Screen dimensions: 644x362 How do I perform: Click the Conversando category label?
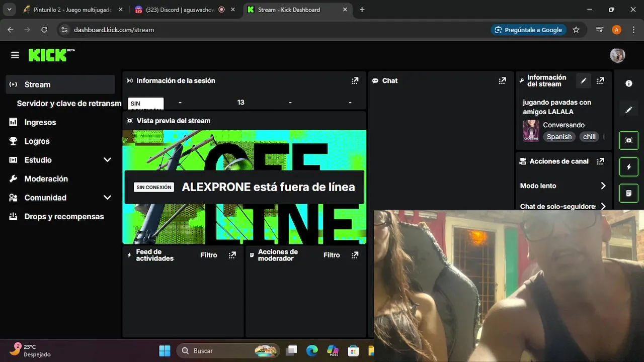coord(563,125)
